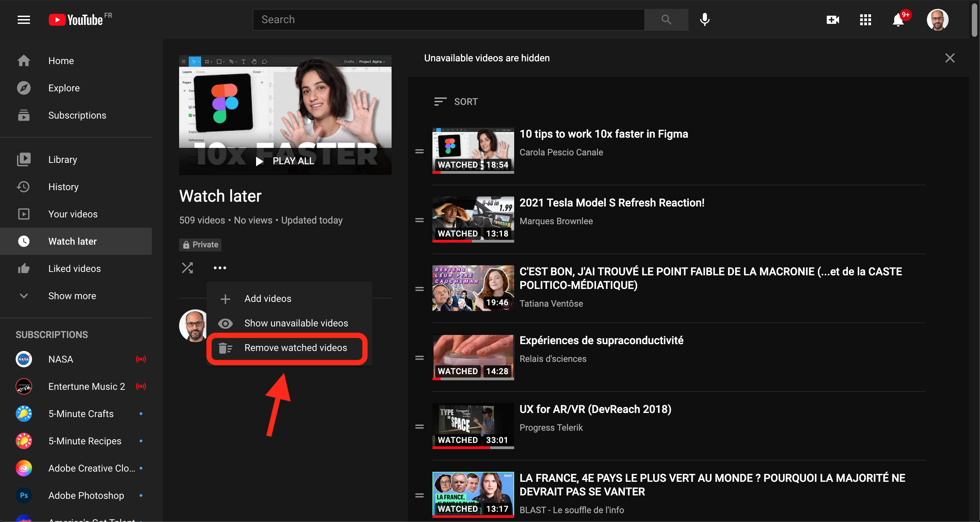Click the NASA channel logo avatar
Screen dimensions: 980x522
tap(23, 359)
